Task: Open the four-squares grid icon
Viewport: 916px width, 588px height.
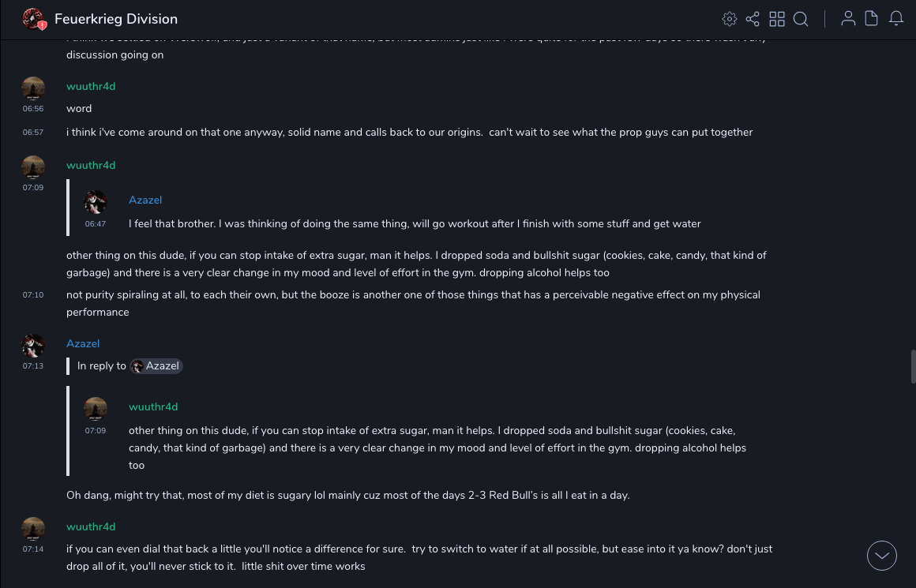Action: coord(777,19)
